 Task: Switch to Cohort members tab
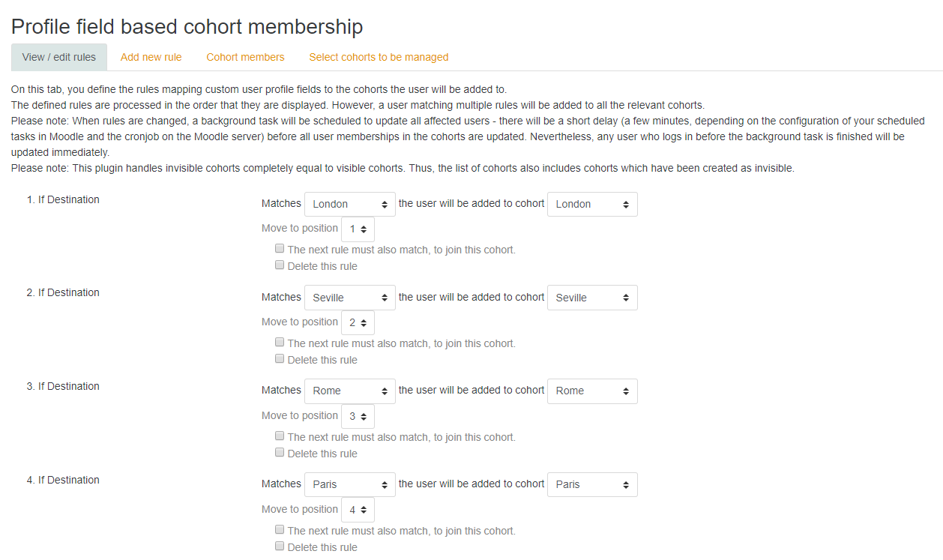pos(245,57)
